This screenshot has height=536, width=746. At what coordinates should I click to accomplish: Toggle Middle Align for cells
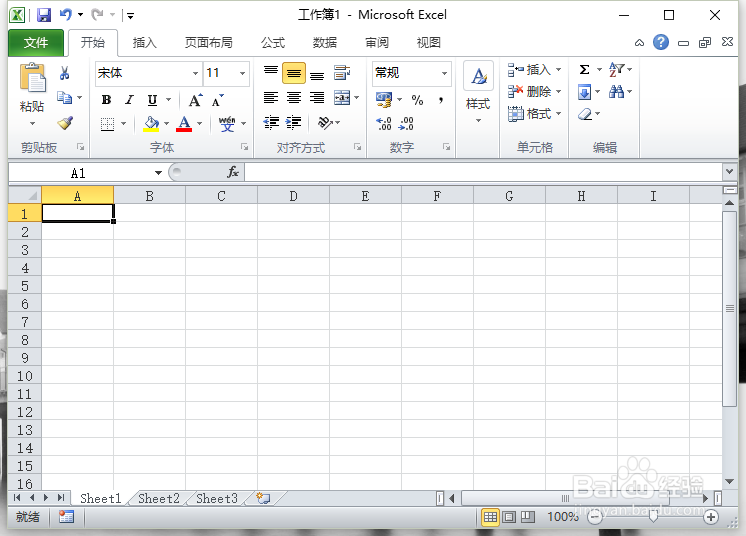point(294,73)
